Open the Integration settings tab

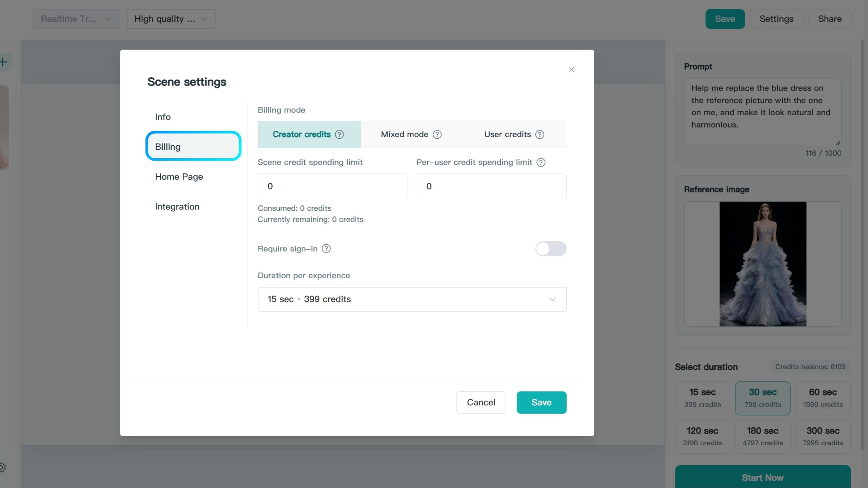coord(193,206)
